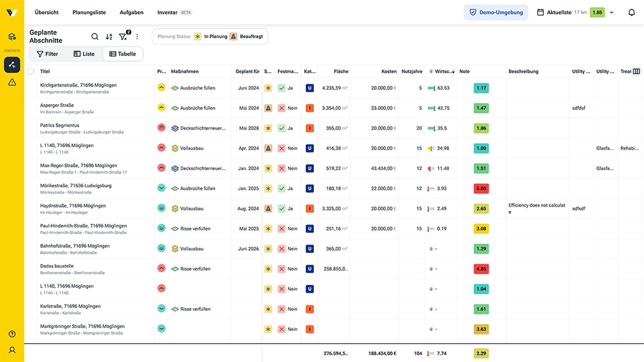Image resolution: width=644 pixels, height=362 pixels.
Task: Open the Aufgaben navigation item
Action: (x=131, y=12)
